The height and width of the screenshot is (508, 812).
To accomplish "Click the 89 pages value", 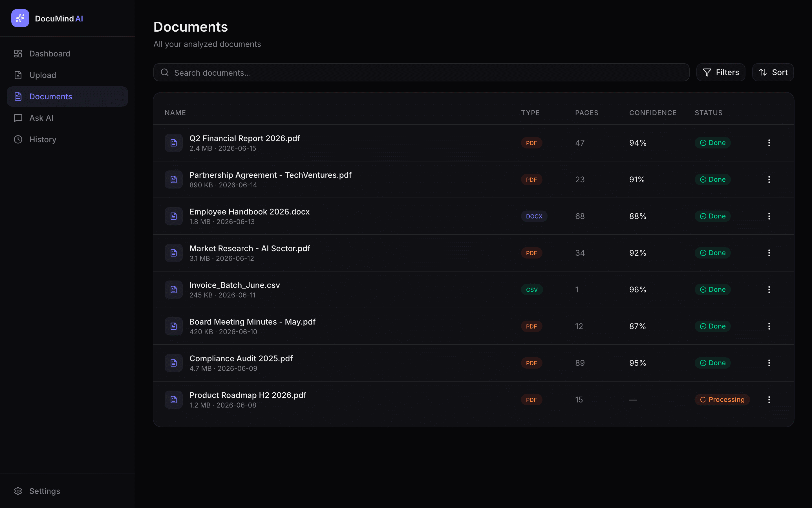I will click(x=580, y=363).
